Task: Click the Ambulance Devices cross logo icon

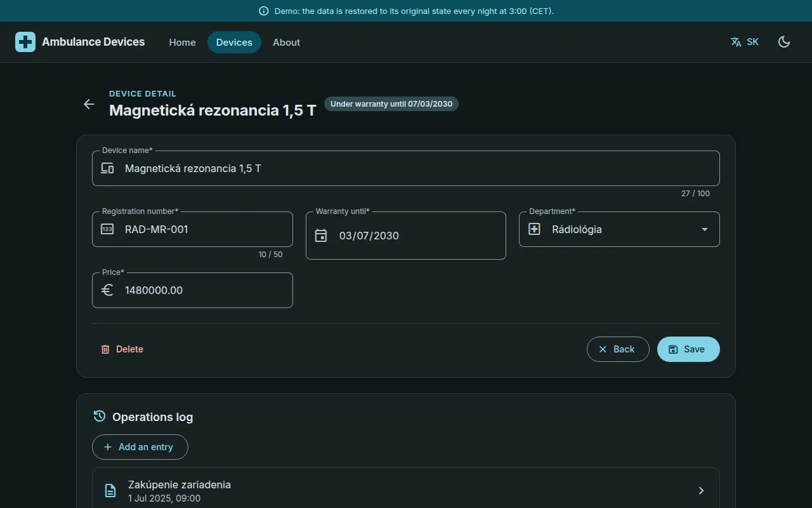Action: pos(25,42)
